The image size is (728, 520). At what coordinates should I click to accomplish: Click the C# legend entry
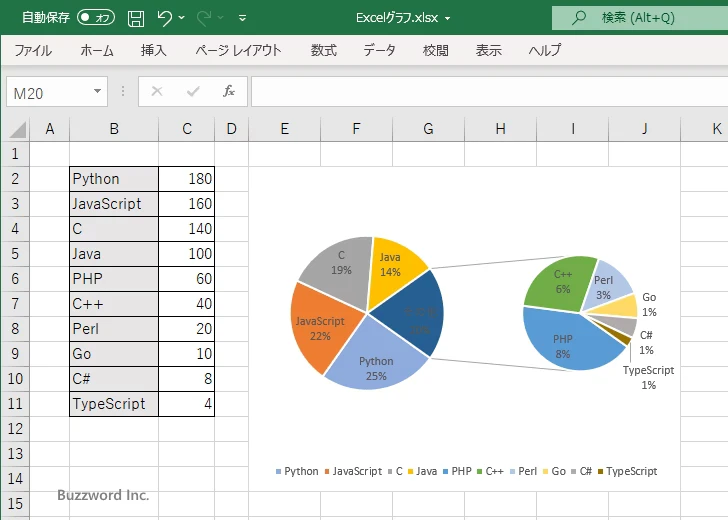tap(581, 471)
